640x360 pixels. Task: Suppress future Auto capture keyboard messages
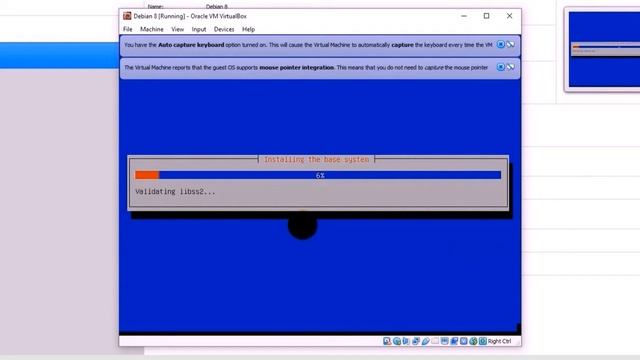tap(510, 44)
